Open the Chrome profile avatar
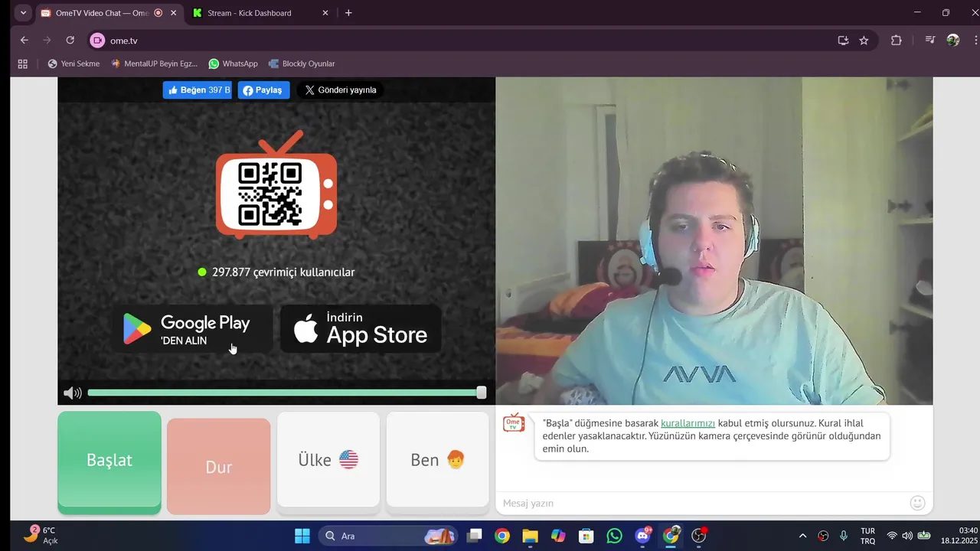 click(953, 41)
